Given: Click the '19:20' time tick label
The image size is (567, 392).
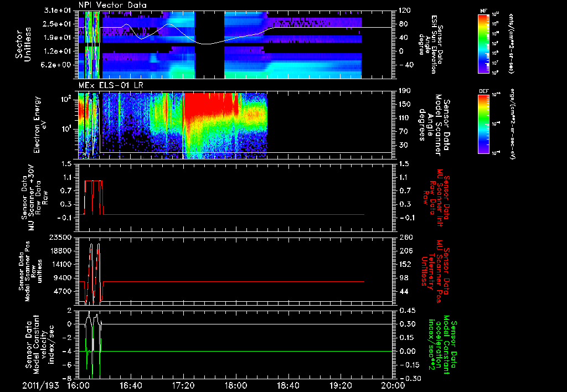Looking at the screenshot, I should pos(341,385).
